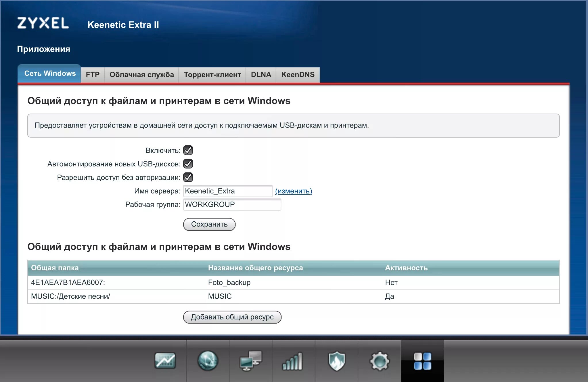Toggle Автомонтирование новых USB-дисков checkbox
The height and width of the screenshot is (382, 588).
point(188,164)
